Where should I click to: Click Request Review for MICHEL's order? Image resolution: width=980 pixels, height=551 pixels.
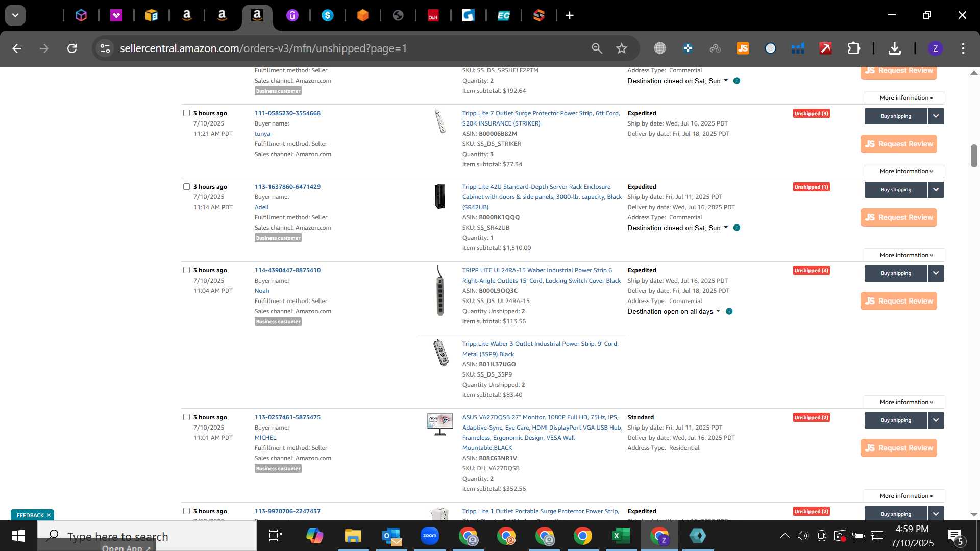click(x=899, y=448)
